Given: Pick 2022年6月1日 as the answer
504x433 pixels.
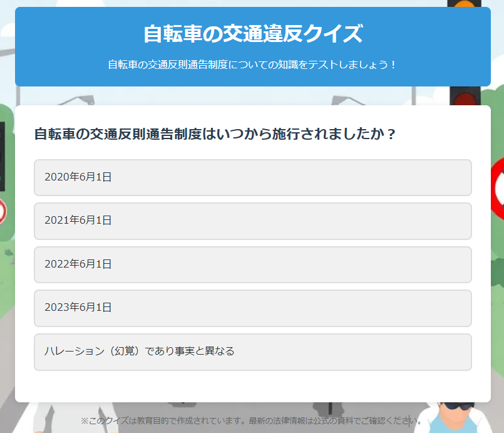Looking at the screenshot, I should click(x=252, y=264).
